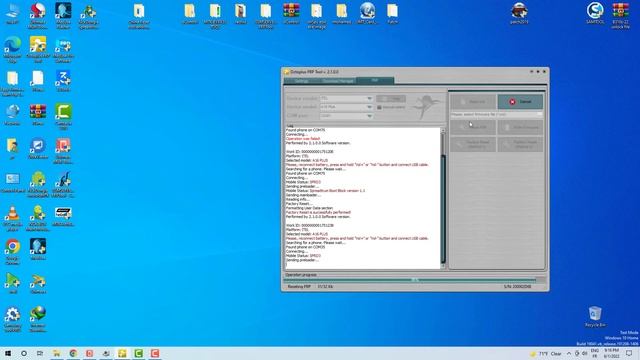
Task: Open the top-right WinRAR unlock file archive
Action: (x=620, y=16)
